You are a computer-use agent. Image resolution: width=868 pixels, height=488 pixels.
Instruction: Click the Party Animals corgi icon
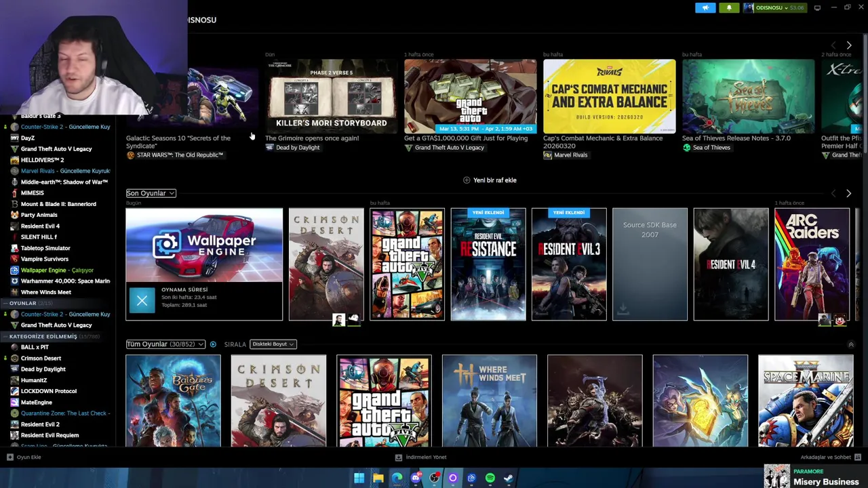point(15,215)
